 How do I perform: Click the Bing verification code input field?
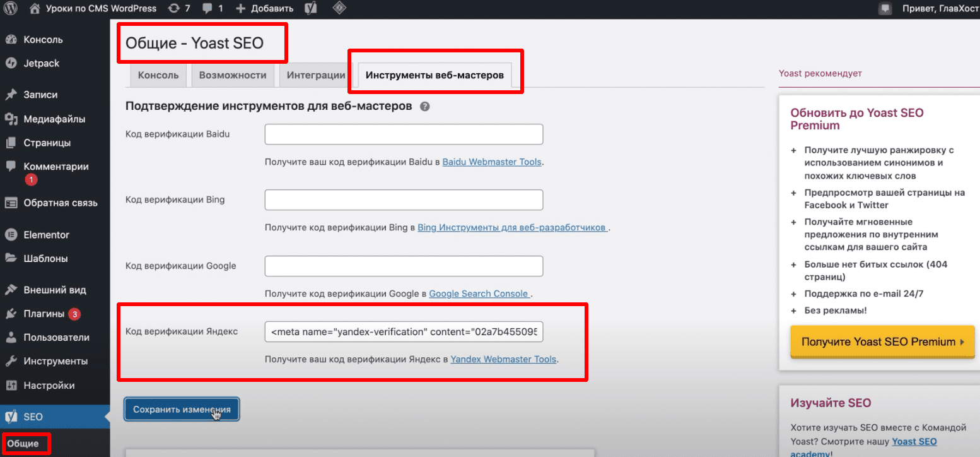pyautogui.click(x=404, y=200)
